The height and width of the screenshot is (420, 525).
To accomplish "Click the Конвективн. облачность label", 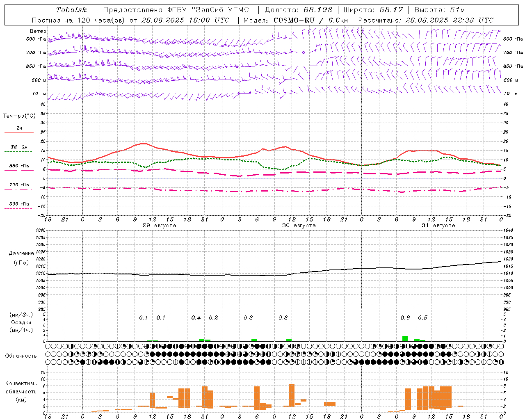I will click(x=21, y=388).
